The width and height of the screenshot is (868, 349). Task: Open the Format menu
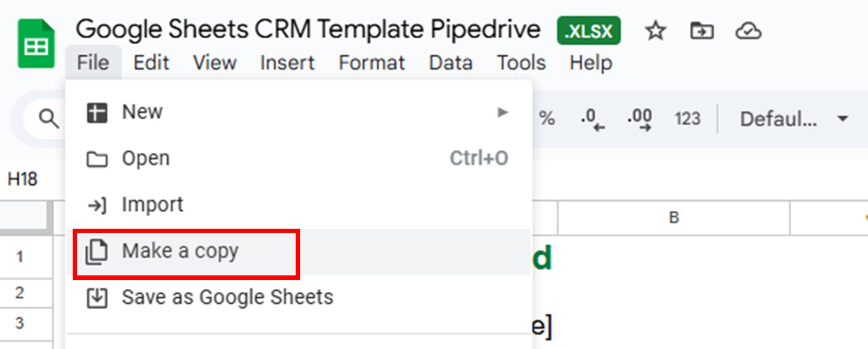(371, 63)
